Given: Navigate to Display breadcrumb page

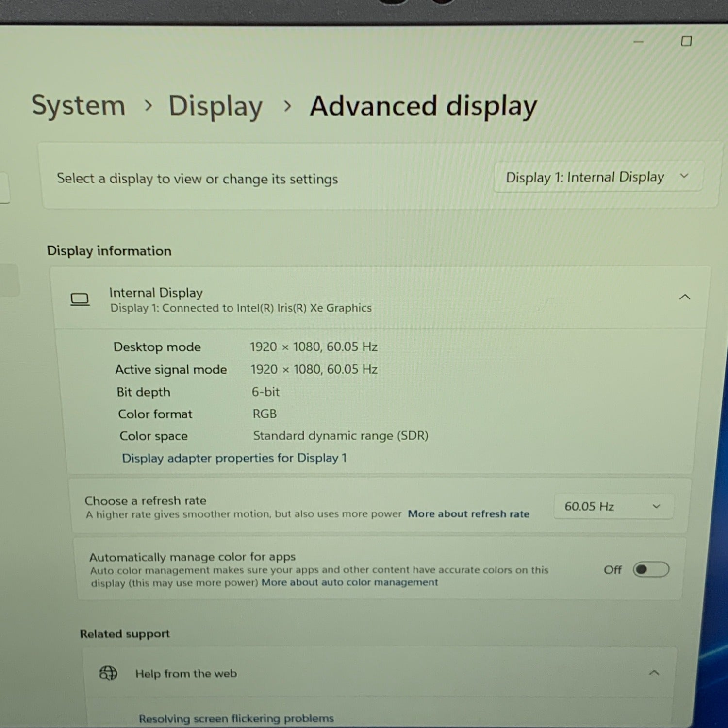Looking at the screenshot, I should [x=215, y=106].
